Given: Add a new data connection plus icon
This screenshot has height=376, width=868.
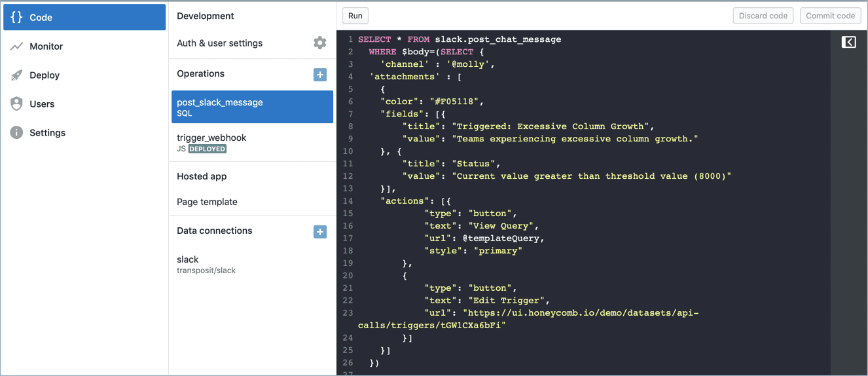Looking at the screenshot, I should (319, 232).
